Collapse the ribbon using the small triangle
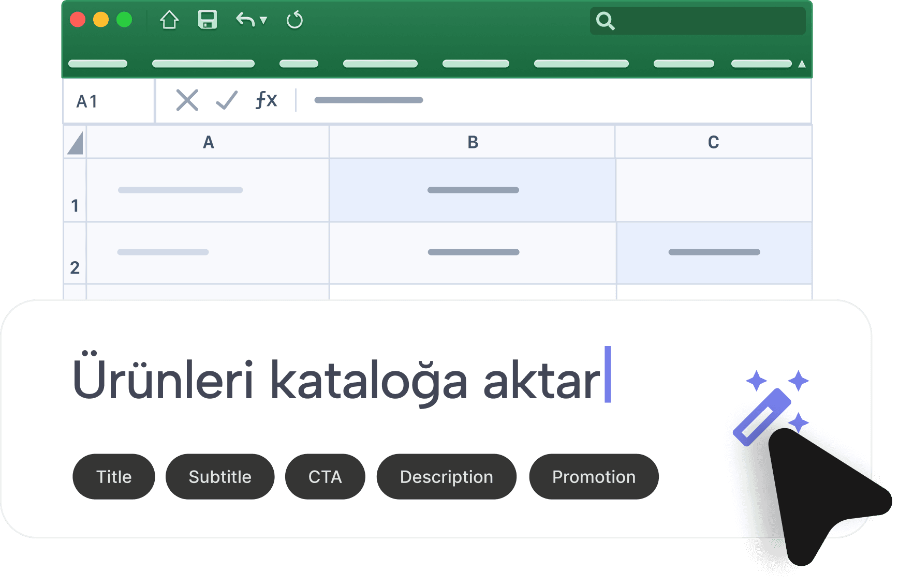The image size is (899, 588). coord(802,64)
